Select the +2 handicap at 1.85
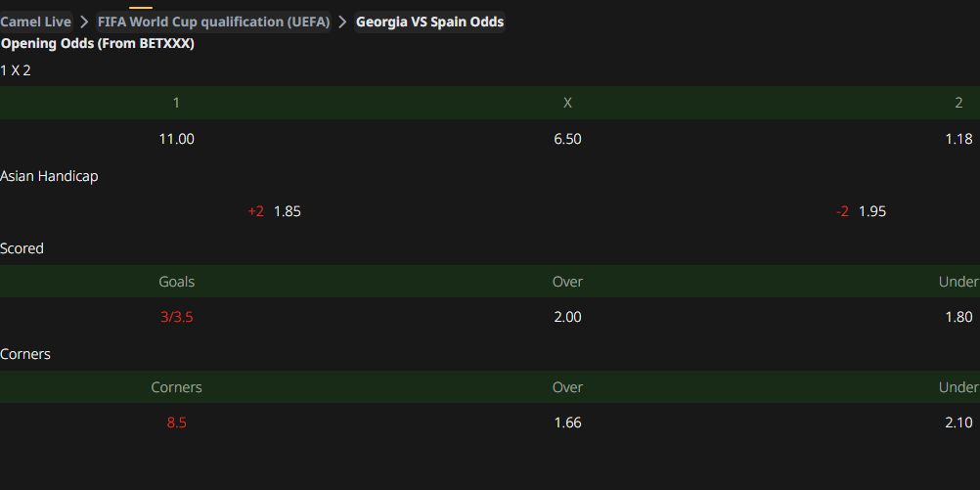 (274, 211)
